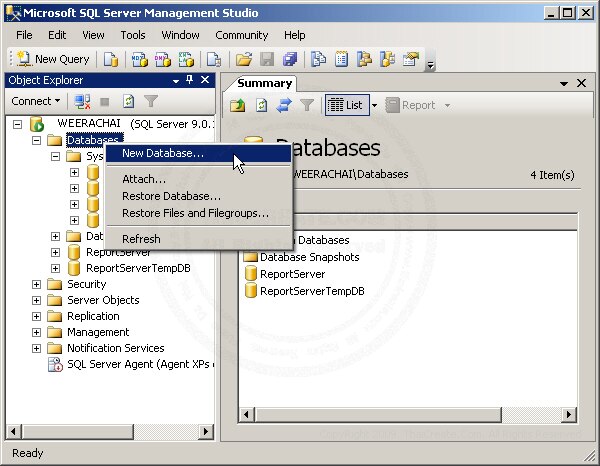The image size is (600, 466).
Task: Click the New Query toolbar button
Action: click(x=53, y=59)
